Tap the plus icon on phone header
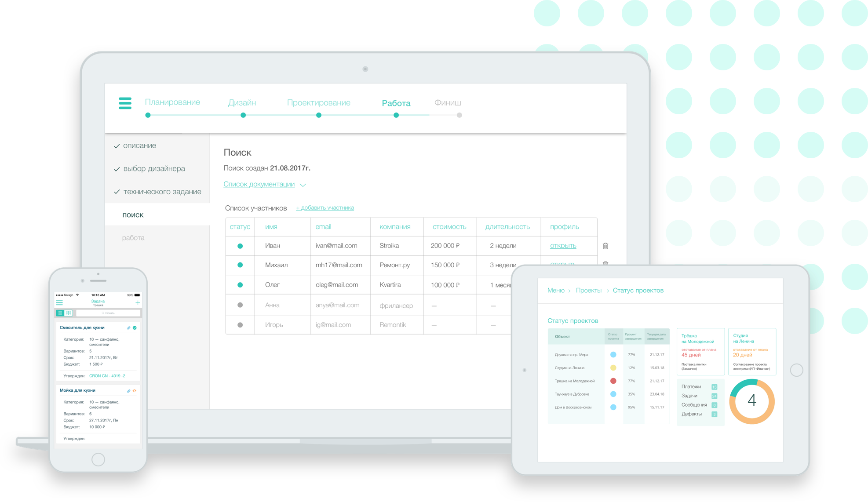Viewport: 868px width, 502px height. [x=138, y=303]
